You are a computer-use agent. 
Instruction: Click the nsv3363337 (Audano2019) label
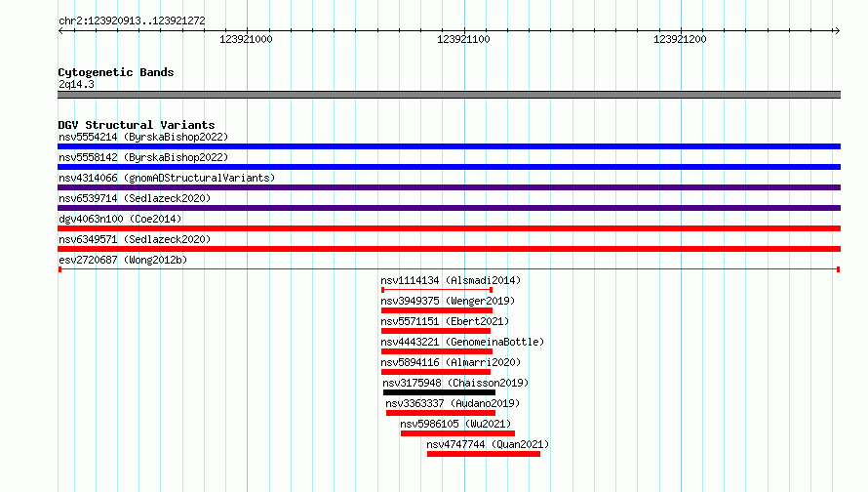tap(453, 403)
